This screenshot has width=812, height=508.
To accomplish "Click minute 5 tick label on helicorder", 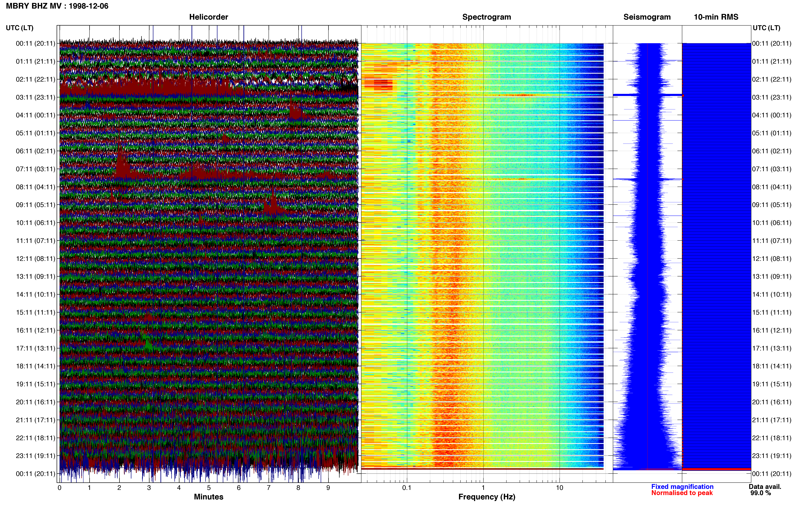I will point(209,488).
